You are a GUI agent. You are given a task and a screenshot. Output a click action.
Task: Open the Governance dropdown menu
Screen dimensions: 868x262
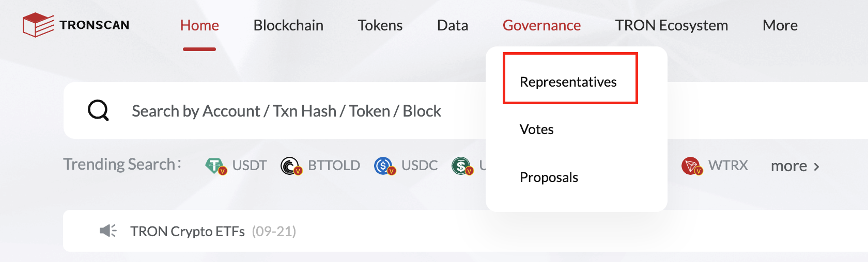(541, 25)
